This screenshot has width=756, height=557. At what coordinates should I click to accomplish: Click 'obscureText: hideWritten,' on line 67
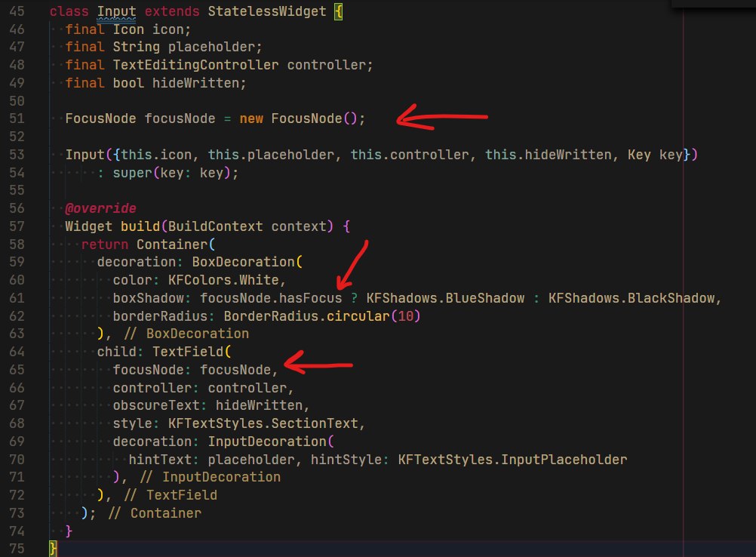click(x=211, y=405)
